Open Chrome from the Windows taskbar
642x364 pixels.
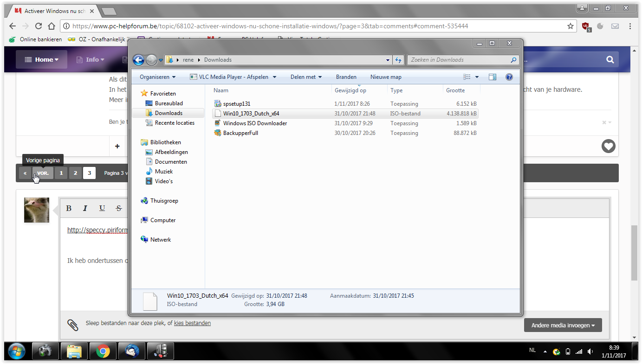point(103,351)
